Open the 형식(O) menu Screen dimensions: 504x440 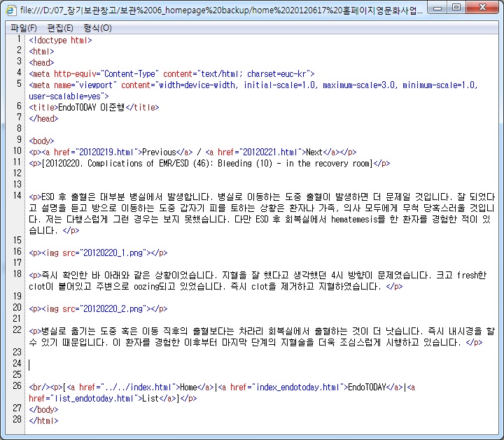tap(97, 28)
